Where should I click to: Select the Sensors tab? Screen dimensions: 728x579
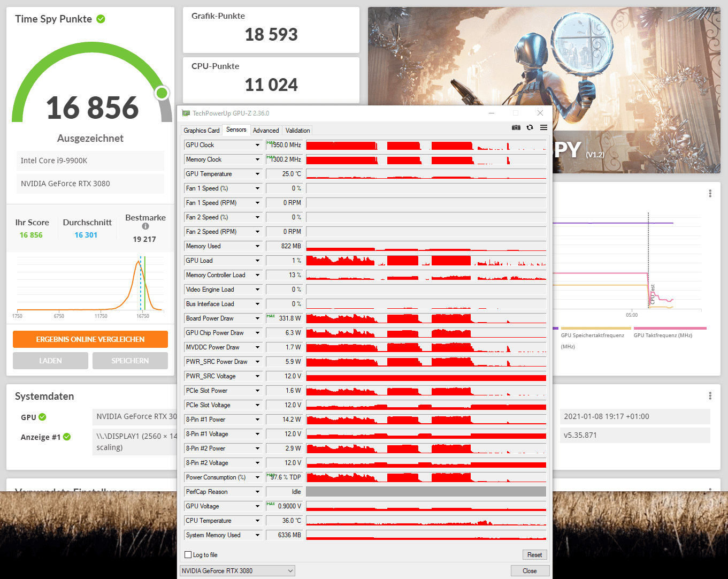pyautogui.click(x=236, y=129)
